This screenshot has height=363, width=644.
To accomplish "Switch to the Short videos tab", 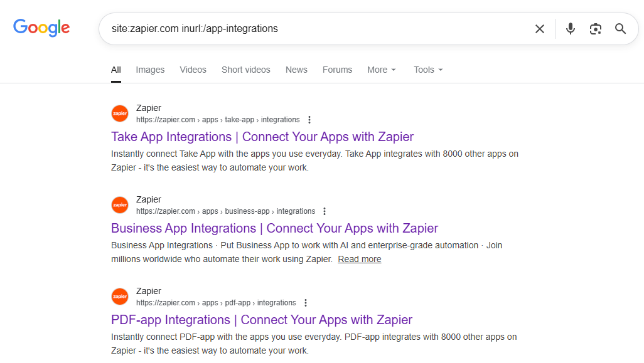I will coord(245,70).
